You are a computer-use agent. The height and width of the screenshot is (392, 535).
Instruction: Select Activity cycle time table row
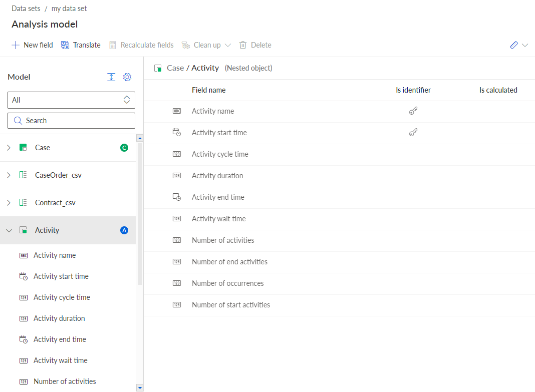[x=339, y=154]
